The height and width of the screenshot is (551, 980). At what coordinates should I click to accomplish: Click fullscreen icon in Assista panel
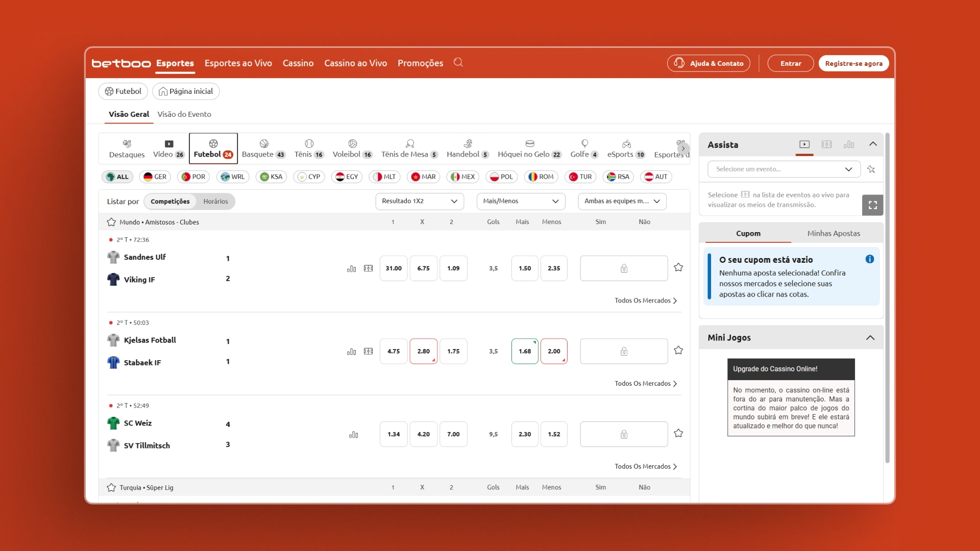873,205
